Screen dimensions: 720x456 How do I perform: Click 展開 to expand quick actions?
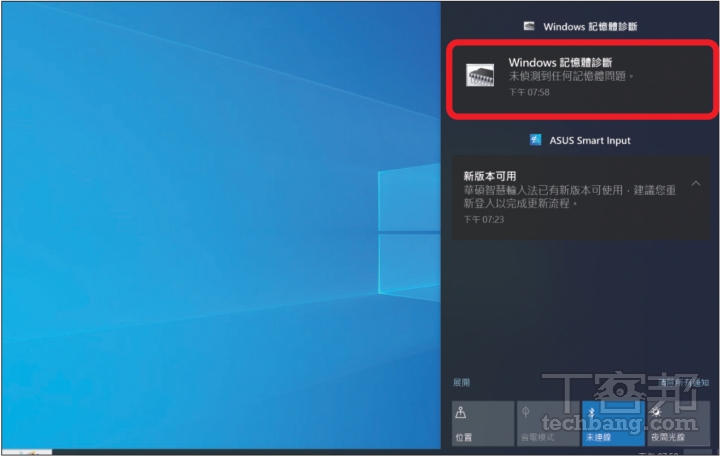point(461,382)
